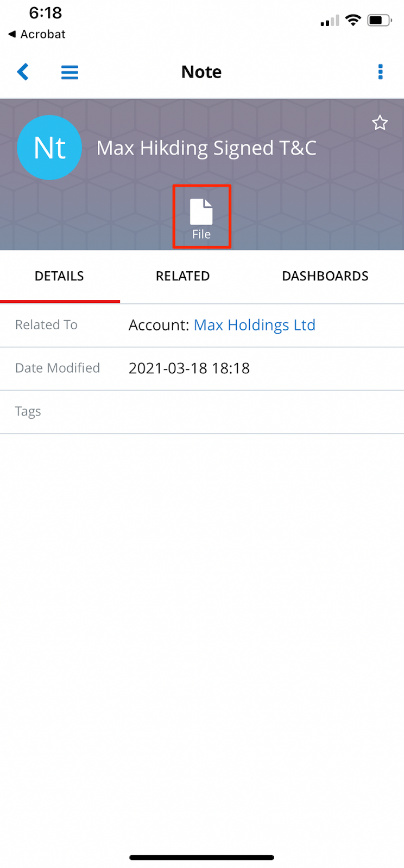This screenshot has width=404, height=868.
Task: Tap the Wi-Fi status icon
Action: (x=353, y=21)
